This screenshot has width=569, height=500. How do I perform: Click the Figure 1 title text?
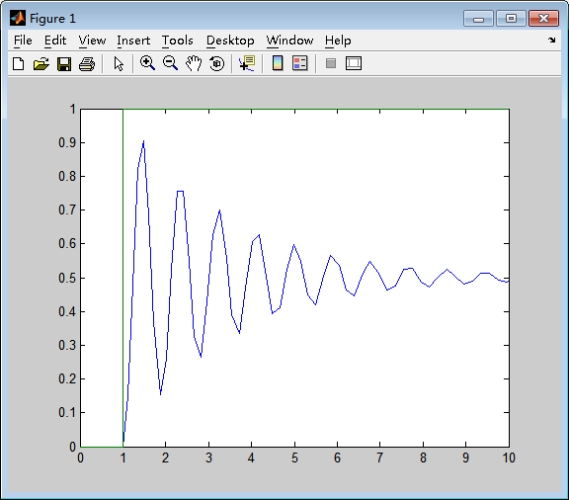(x=53, y=18)
